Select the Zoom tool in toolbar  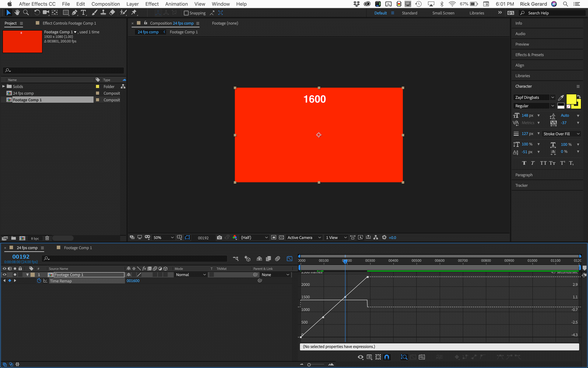tap(26, 13)
